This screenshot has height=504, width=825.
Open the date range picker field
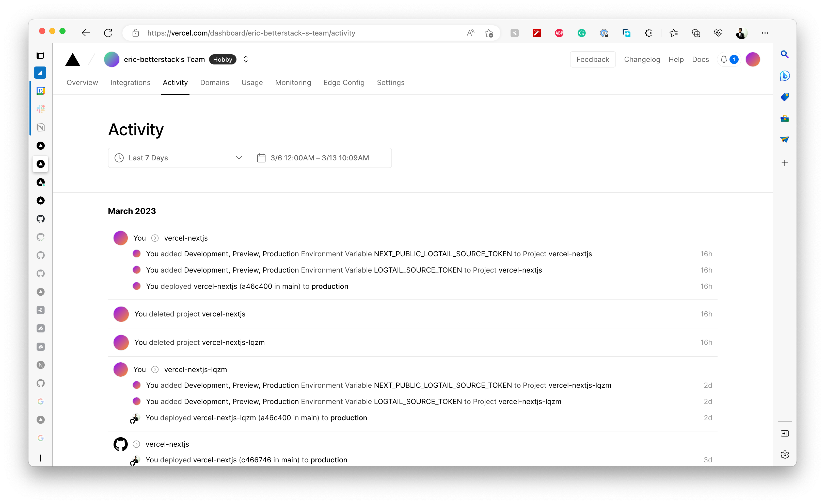pos(321,158)
